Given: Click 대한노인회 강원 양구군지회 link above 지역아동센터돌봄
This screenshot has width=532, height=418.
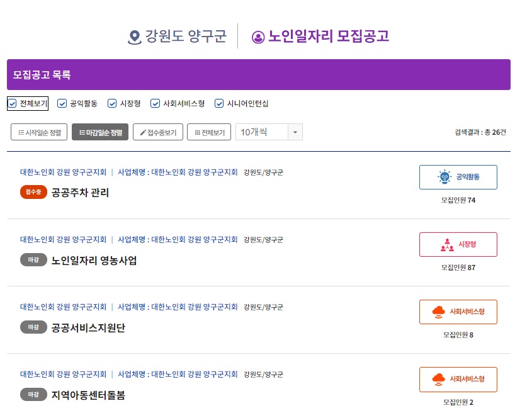Looking at the screenshot, I should point(63,374).
